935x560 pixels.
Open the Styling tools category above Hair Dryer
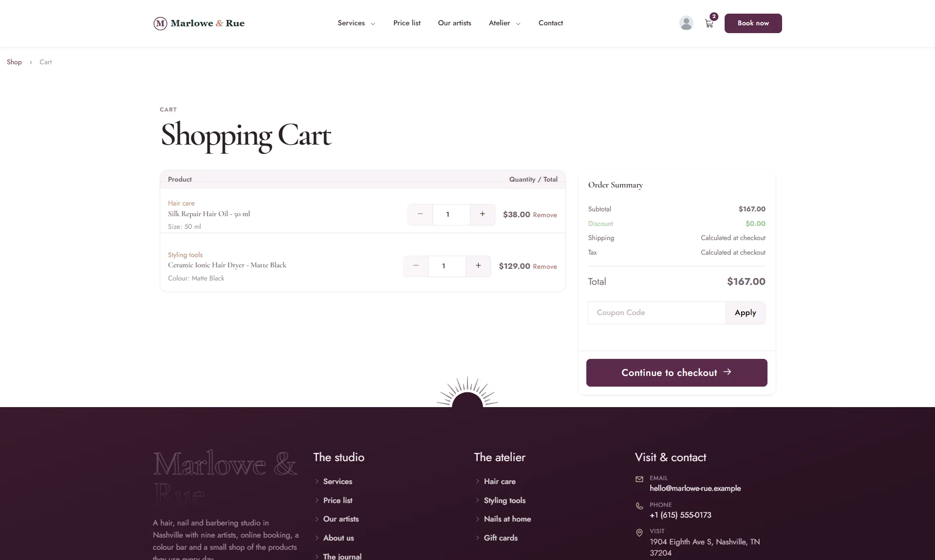point(185,255)
